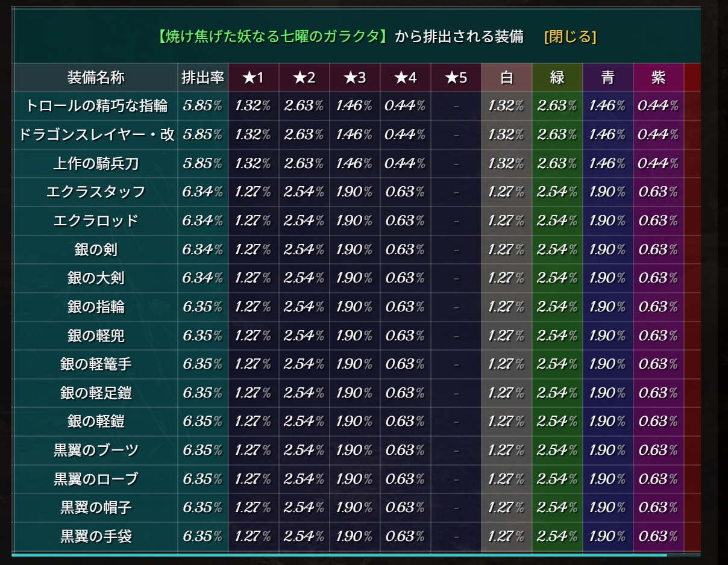Click the green 焼け焦げた妖なる七曜のガラクタ title

click(x=271, y=37)
